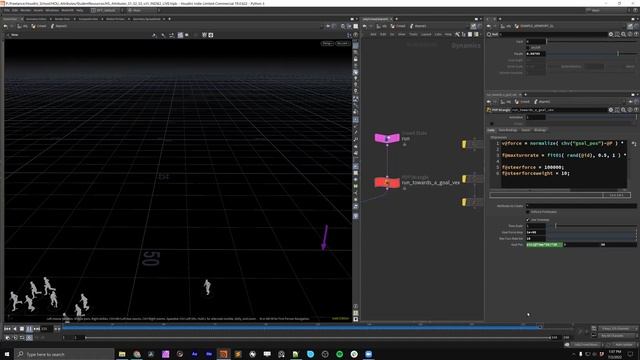Open File Explorer from the taskbar
This screenshot has height=360, width=640.
[x=122, y=354]
